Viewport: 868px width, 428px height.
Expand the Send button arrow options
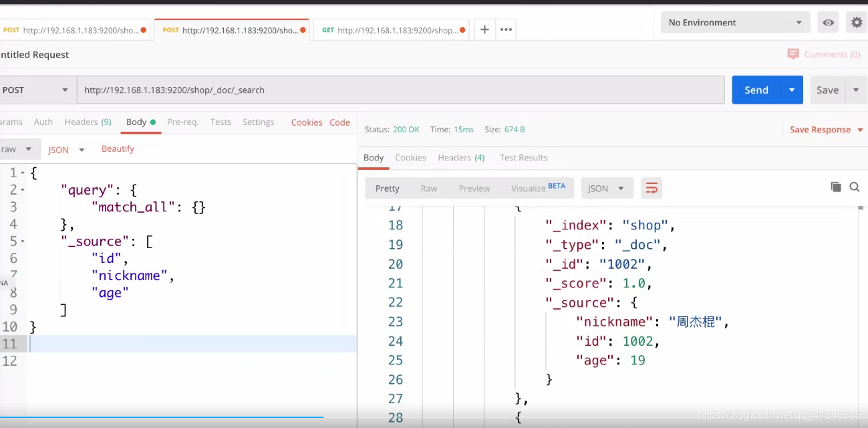point(792,90)
